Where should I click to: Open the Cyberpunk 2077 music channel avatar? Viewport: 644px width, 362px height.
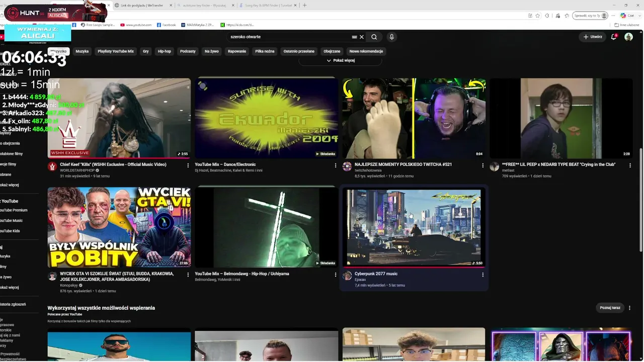tap(347, 276)
